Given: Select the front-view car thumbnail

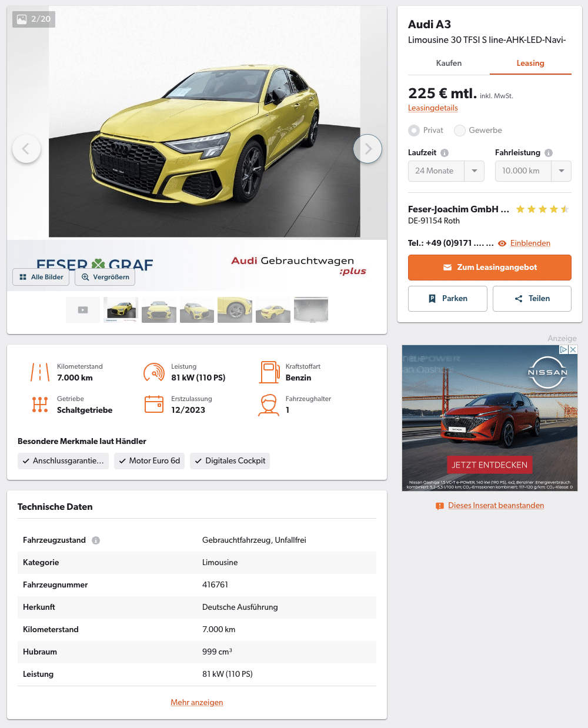Looking at the screenshot, I should (x=159, y=310).
